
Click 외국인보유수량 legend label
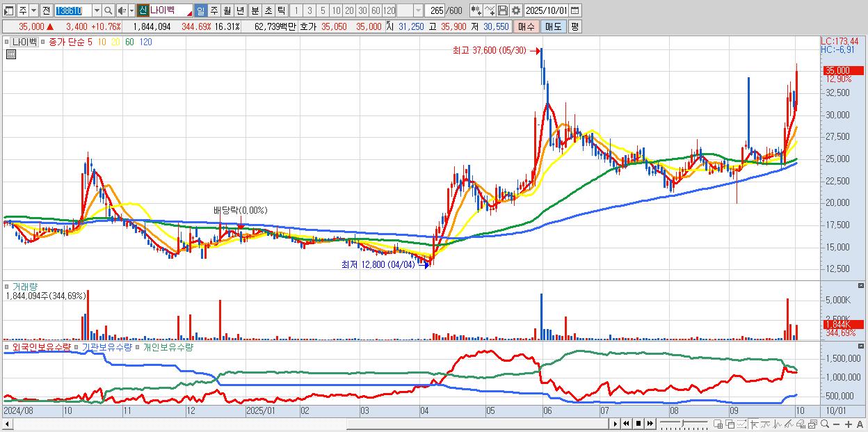[42, 346]
